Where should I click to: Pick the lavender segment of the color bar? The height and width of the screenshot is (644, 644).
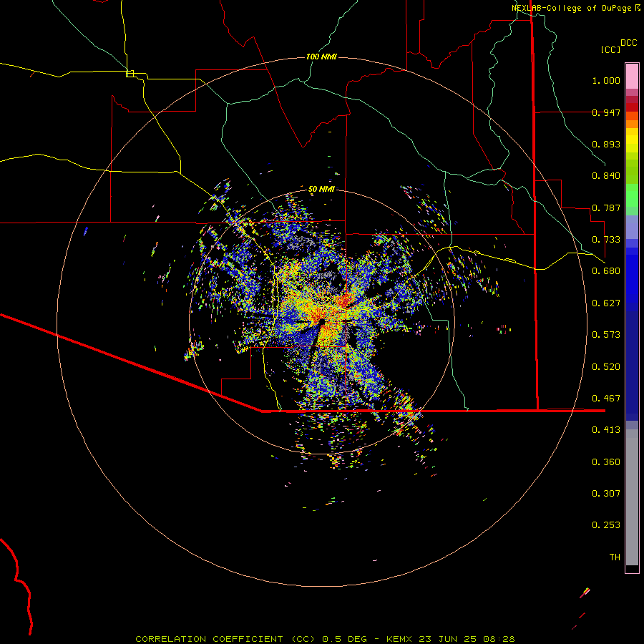pos(632,227)
